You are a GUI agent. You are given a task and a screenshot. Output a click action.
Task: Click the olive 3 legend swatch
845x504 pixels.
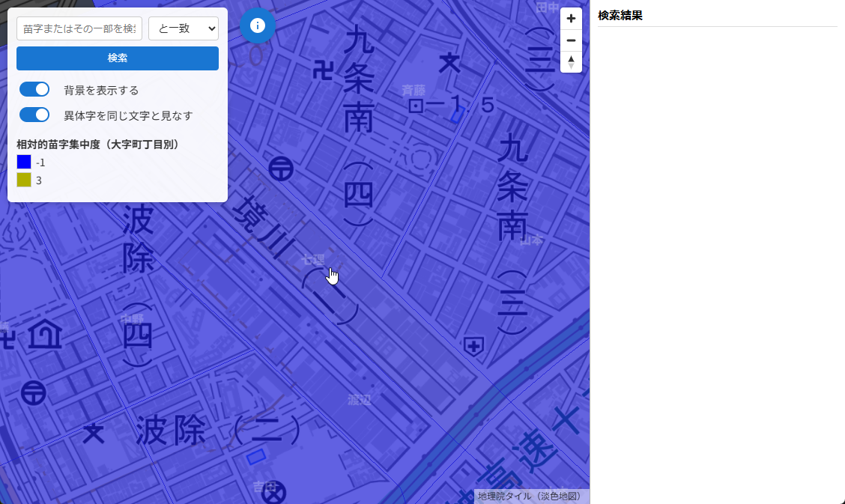[23, 180]
